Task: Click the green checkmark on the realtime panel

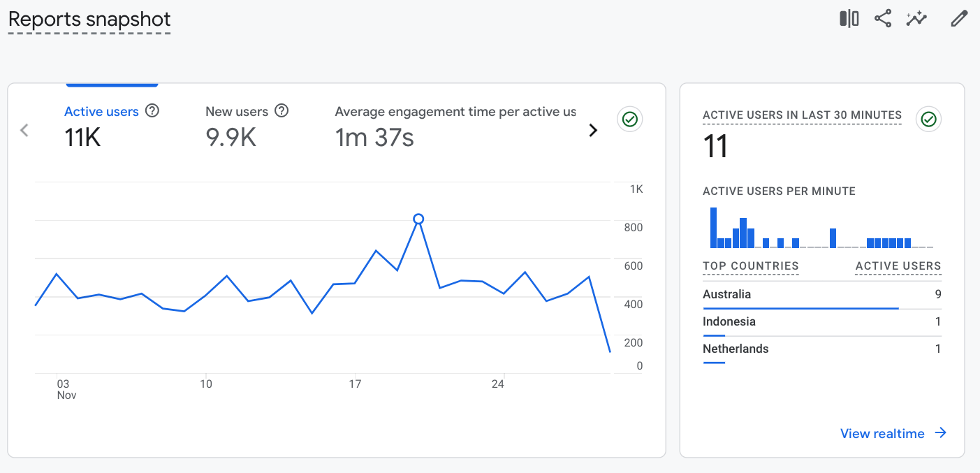Action: point(928,119)
